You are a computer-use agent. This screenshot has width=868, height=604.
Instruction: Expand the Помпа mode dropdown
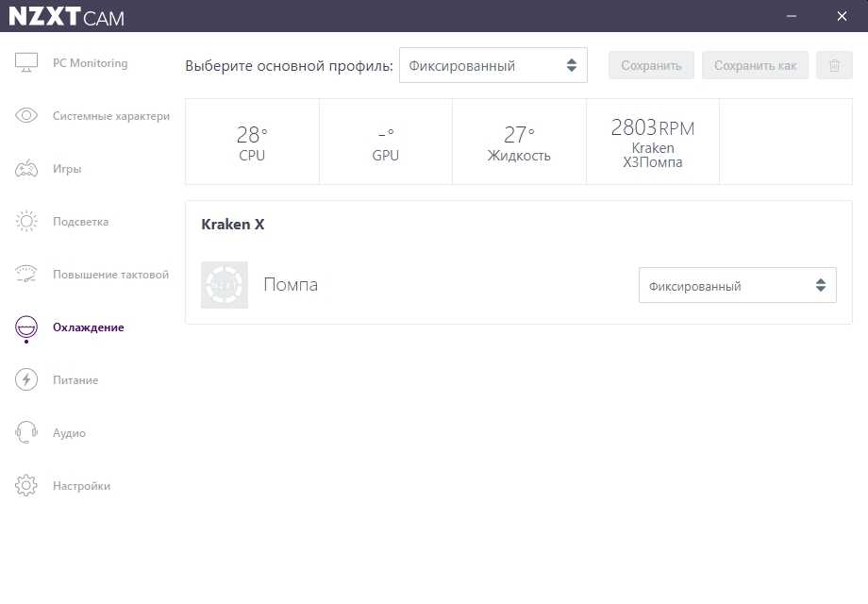[x=737, y=286]
